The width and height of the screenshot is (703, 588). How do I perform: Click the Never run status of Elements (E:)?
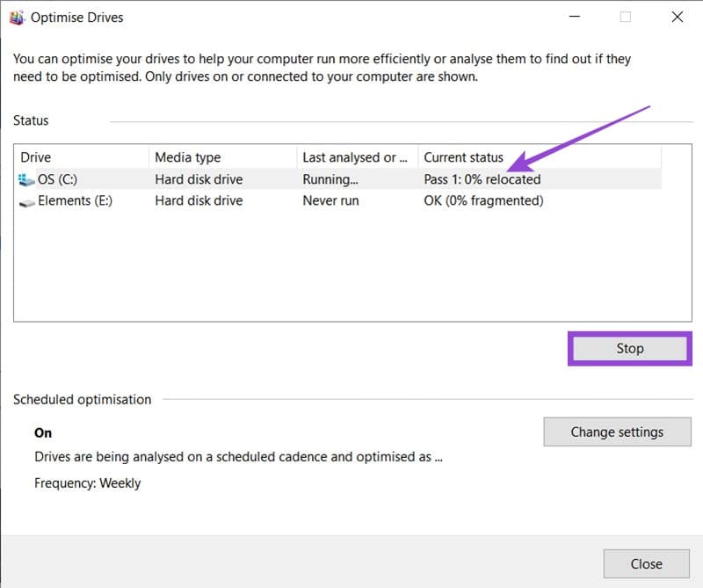[330, 200]
